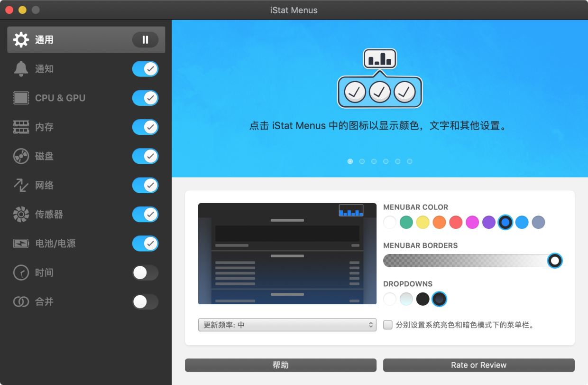Click the second banner page indicator dot

click(x=362, y=161)
